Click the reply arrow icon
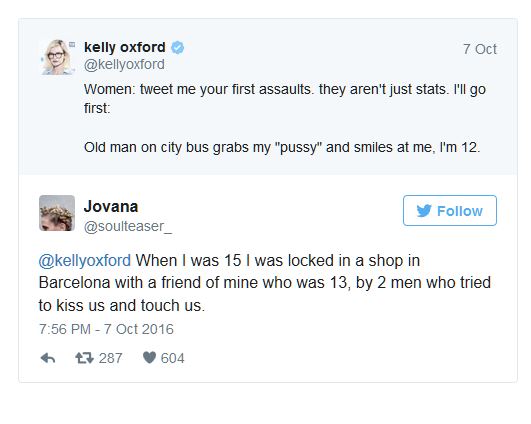This screenshot has height=424, width=531. click(48, 358)
